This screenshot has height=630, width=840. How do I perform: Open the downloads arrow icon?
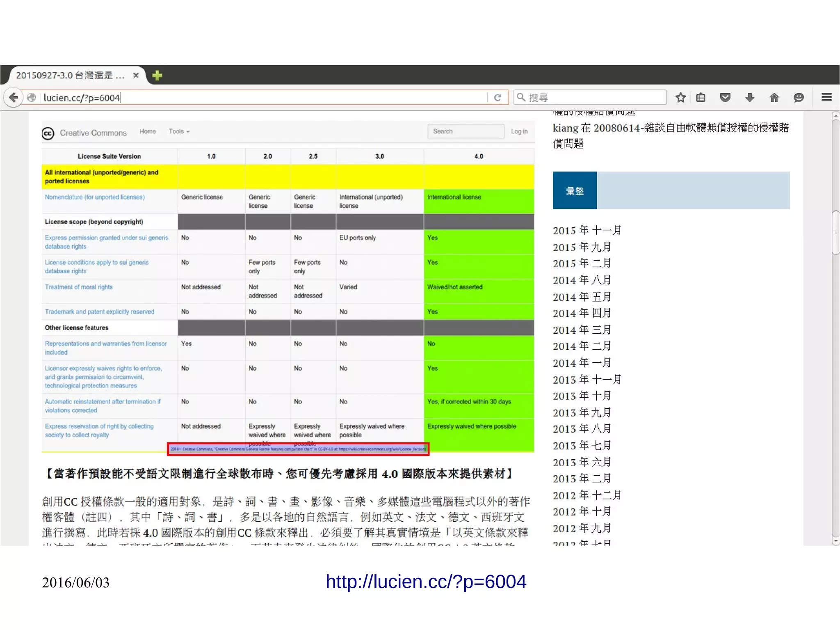[x=749, y=97]
